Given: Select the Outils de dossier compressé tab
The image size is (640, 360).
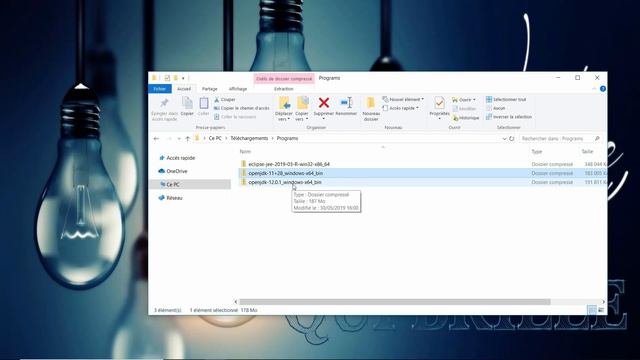Looking at the screenshot, I should click(x=284, y=78).
